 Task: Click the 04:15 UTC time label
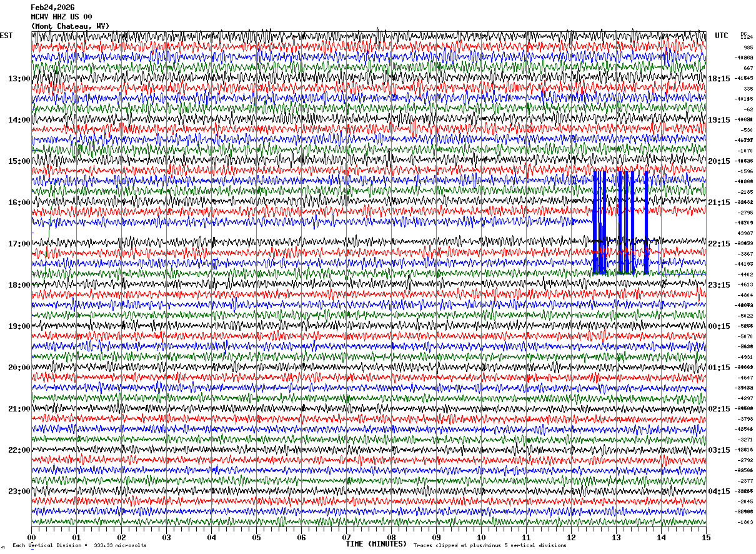coord(719,491)
